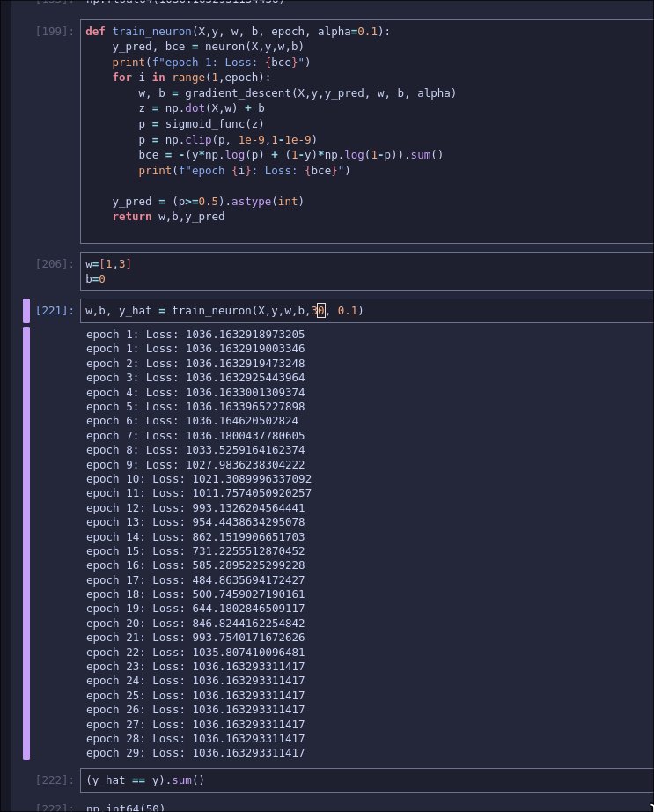Click the output line for epoch 17

pyautogui.click(x=195, y=580)
